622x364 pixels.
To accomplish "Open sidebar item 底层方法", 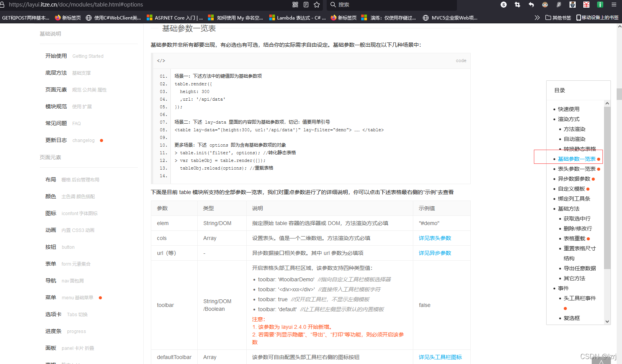I will [68, 73].
